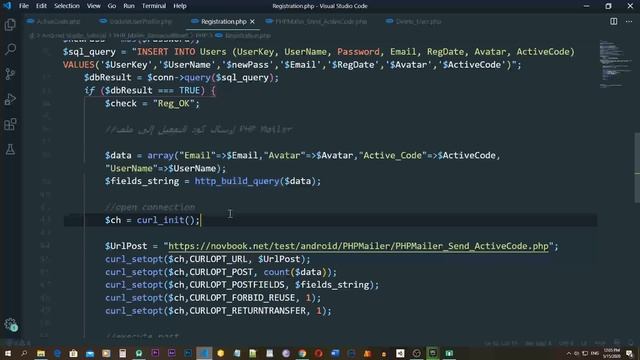Image resolution: width=640 pixels, height=360 pixels.
Task: Click the count($data) call
Action: [296, 272]
